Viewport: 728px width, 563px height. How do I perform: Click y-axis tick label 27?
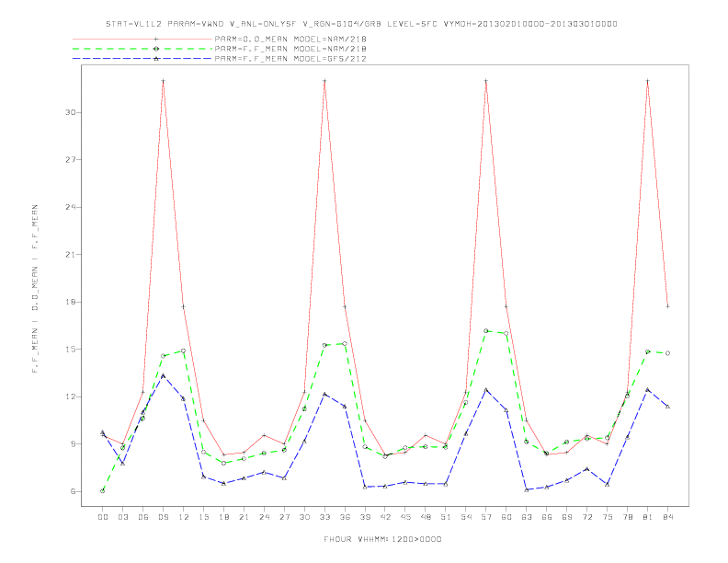[x=71, y=160]
